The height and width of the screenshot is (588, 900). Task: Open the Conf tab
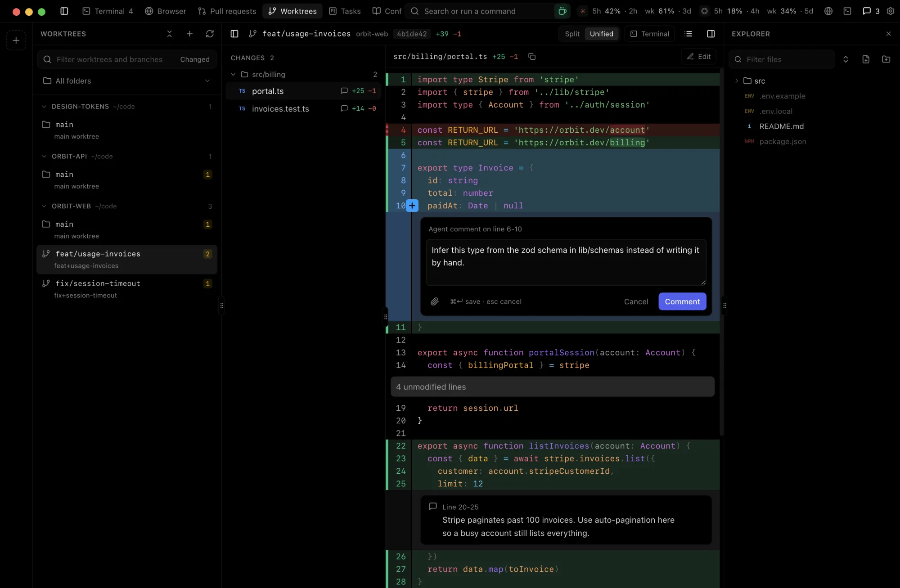click(x=387, y=11)
